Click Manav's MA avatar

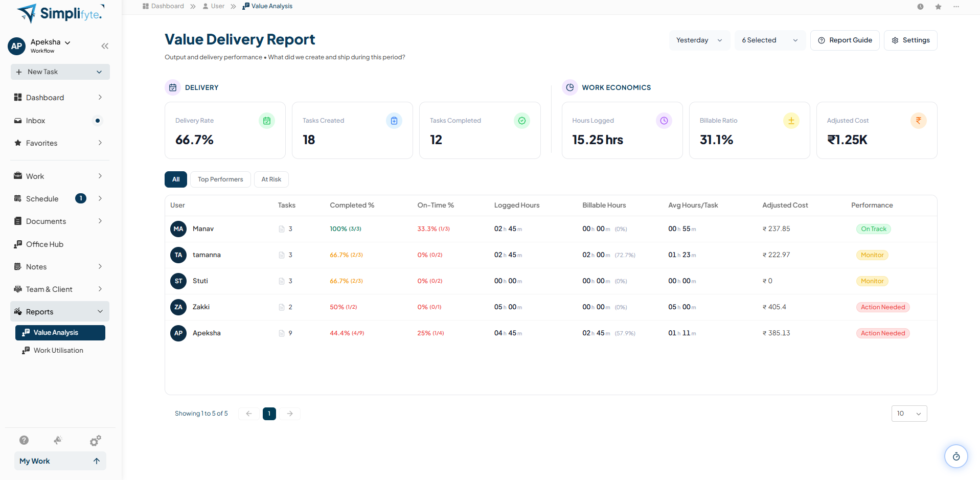178,229
